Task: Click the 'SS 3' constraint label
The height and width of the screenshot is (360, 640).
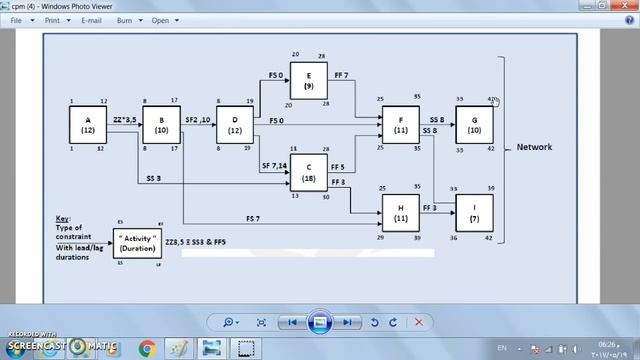Action: point(153,178)
